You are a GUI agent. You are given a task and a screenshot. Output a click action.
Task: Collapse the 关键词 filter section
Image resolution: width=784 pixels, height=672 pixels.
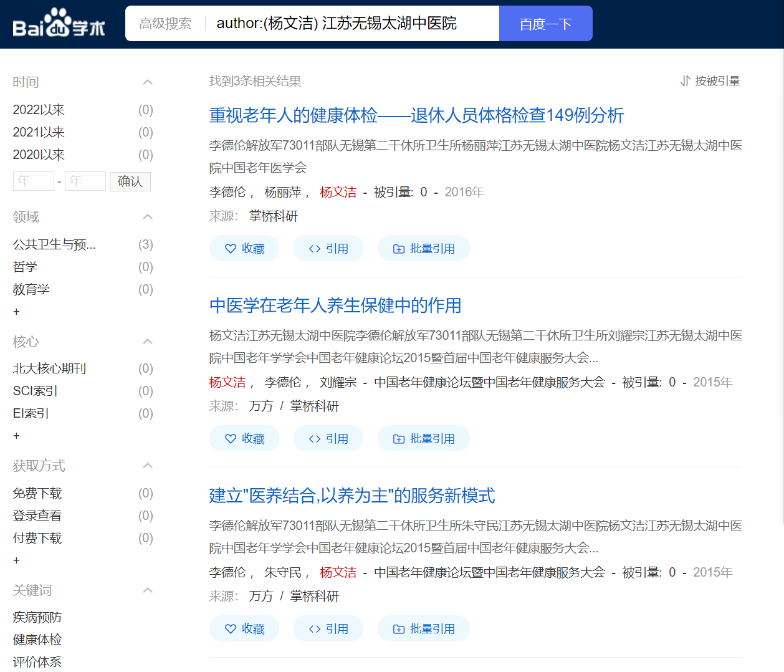148,590
